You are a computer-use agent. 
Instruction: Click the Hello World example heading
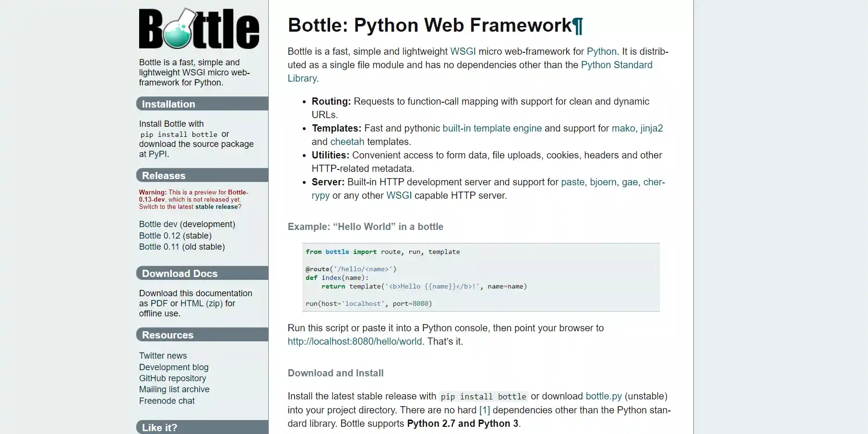pos(366,227)
